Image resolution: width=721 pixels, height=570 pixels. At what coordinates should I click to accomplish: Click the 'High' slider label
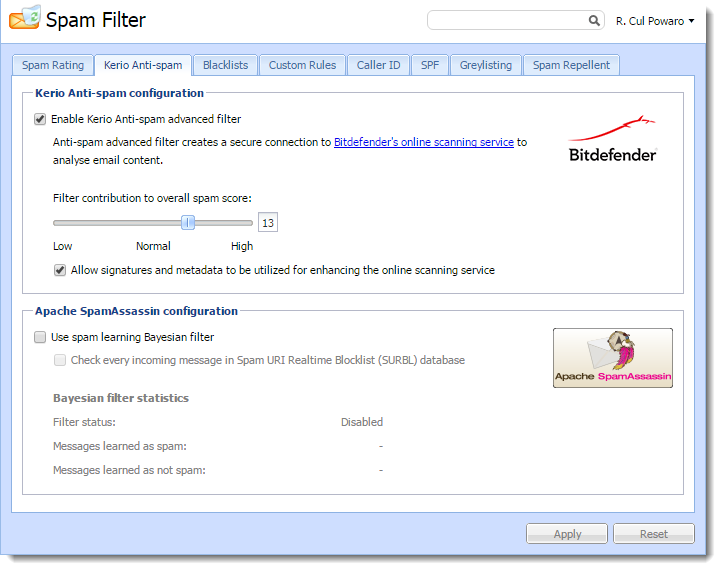[x=242, y=246]
